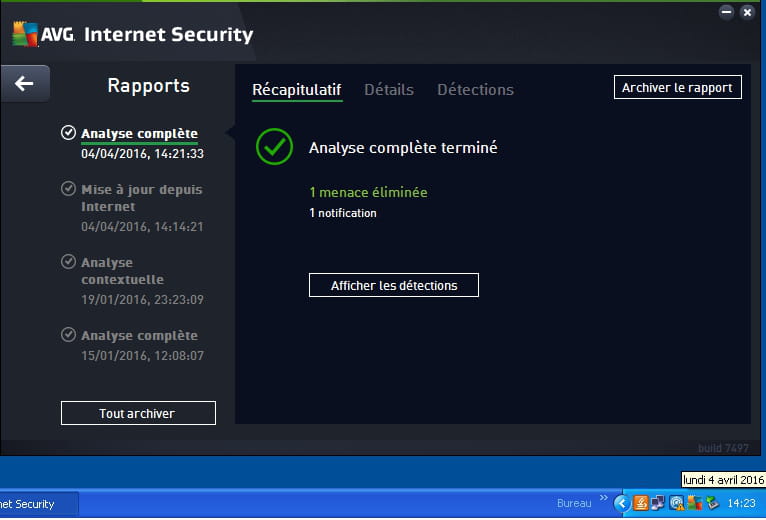Click the Bureau toolbar label
The width and height of the screenshot is (766, 520).
[574, 503]
